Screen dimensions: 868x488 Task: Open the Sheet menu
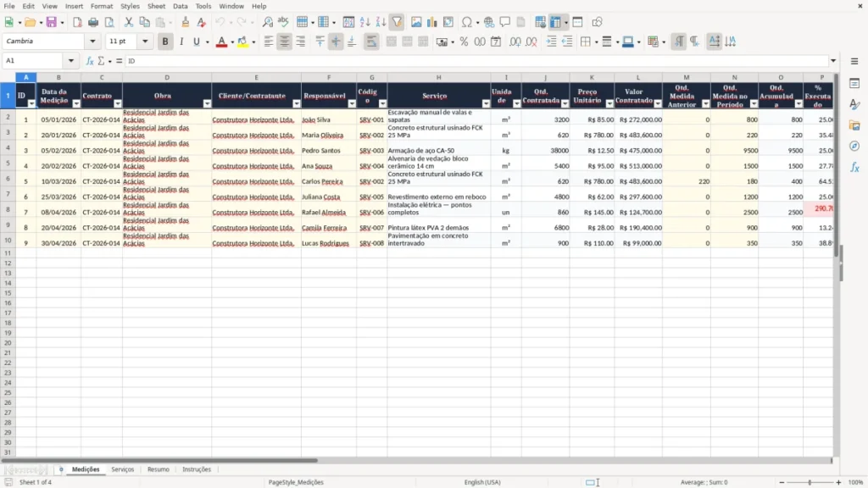coord(156,6)
